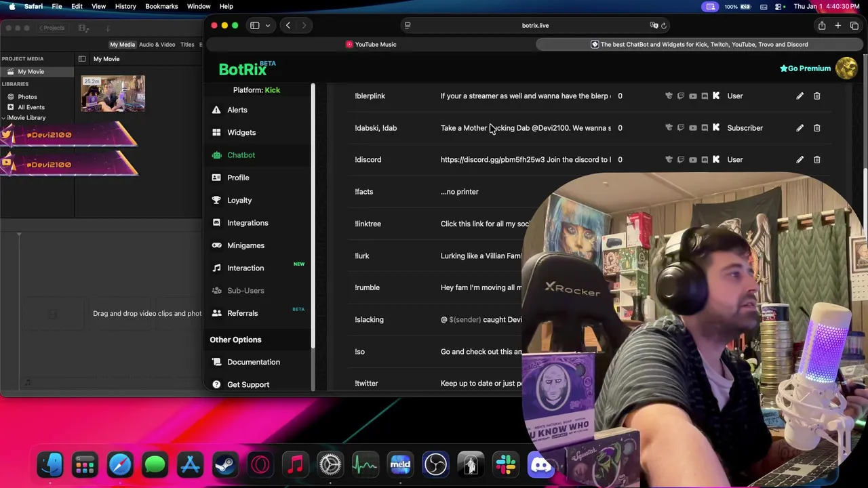Open Sub-Users in the sidebar
The image size is (868, 488).
tap(245, 291)
